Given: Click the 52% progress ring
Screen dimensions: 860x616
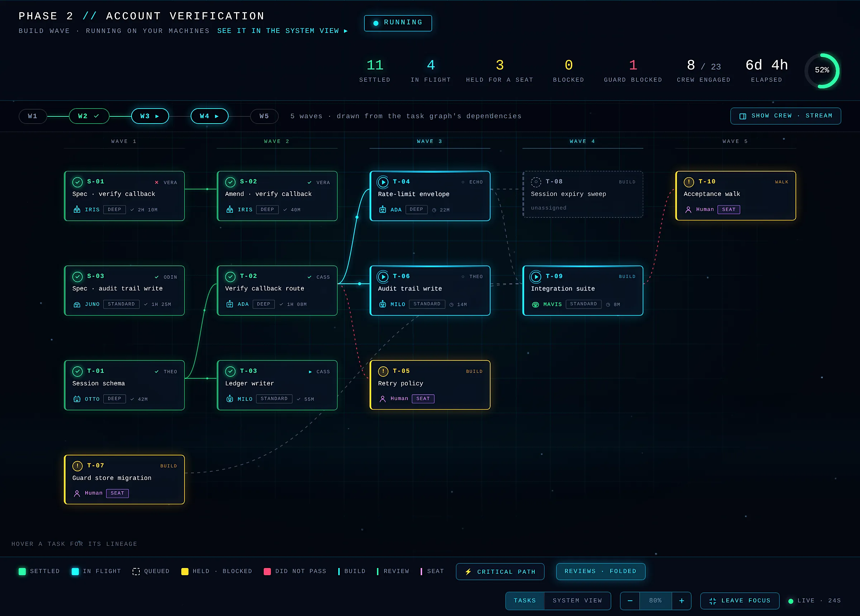Looking at the screenshot, I should pos(822,71).
